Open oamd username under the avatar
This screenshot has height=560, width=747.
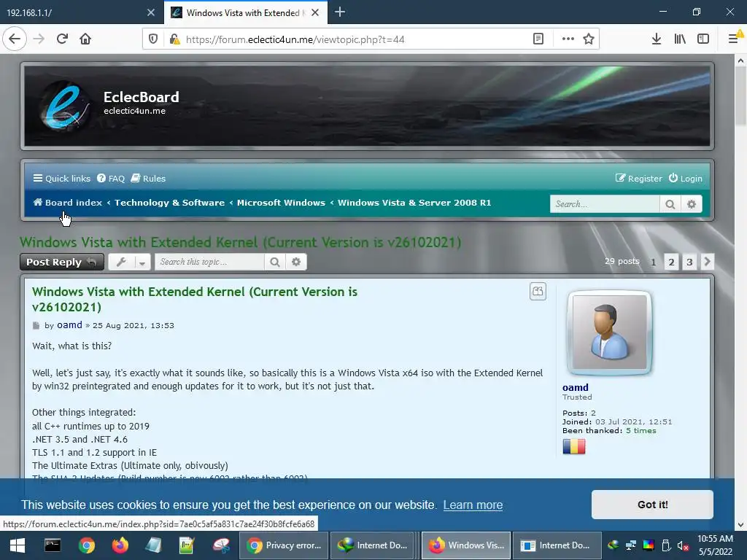point(575,388)
